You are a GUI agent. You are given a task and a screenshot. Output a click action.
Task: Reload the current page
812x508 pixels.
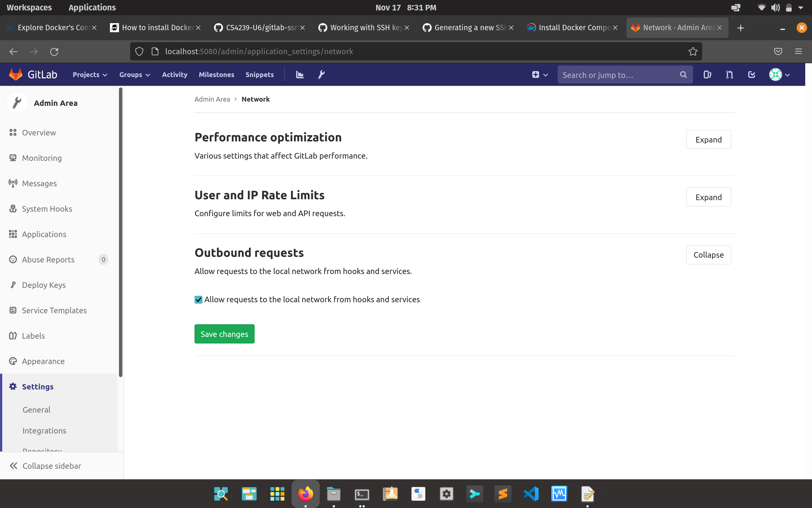tap(54, 52)
